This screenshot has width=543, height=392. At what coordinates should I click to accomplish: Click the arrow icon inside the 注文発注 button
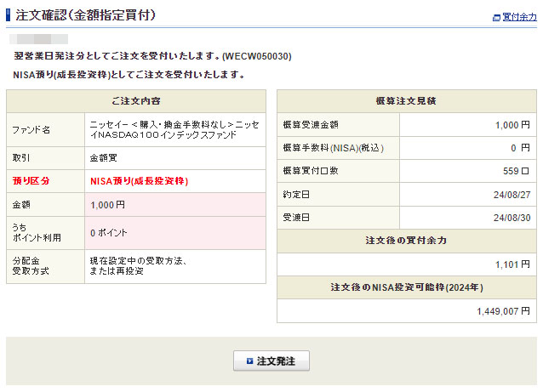click(x=249, y=361)
